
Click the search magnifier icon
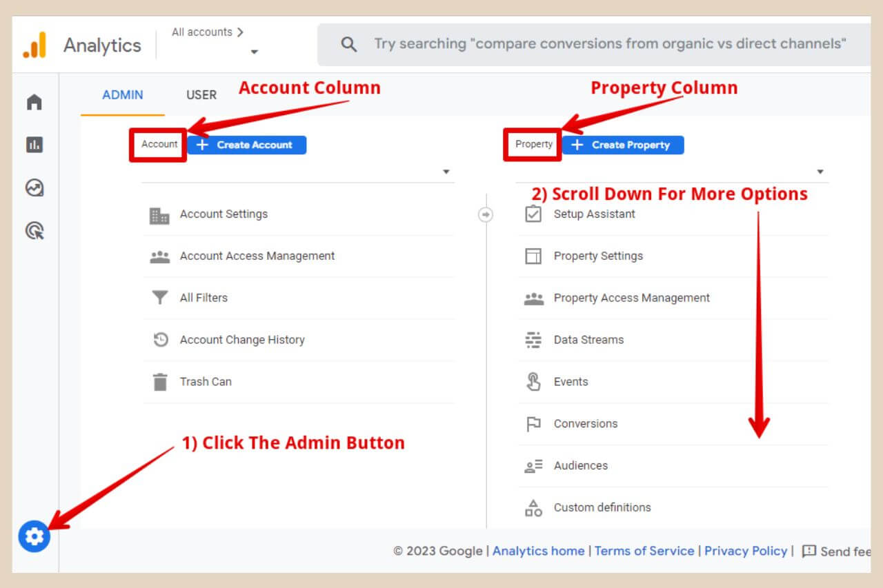point(348,43)
